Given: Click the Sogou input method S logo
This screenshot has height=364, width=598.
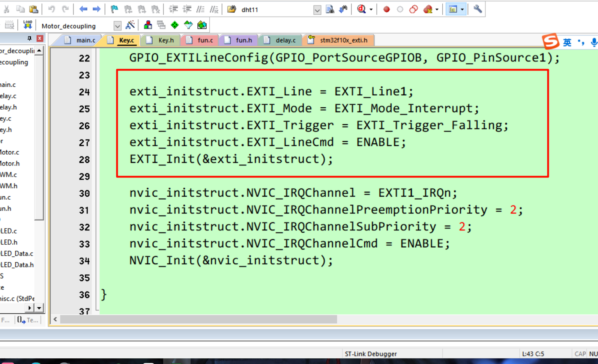Looking at the screenshot, I should (550, 41).
